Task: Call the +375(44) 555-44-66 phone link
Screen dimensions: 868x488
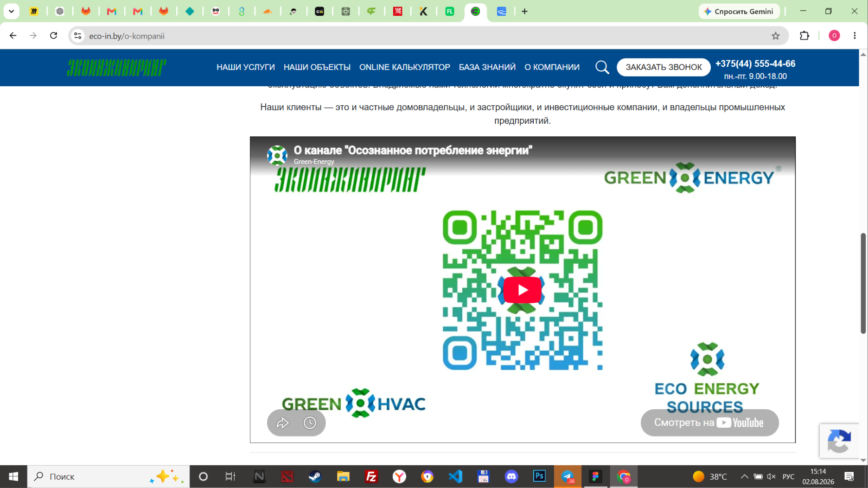Action: point(755,64)
